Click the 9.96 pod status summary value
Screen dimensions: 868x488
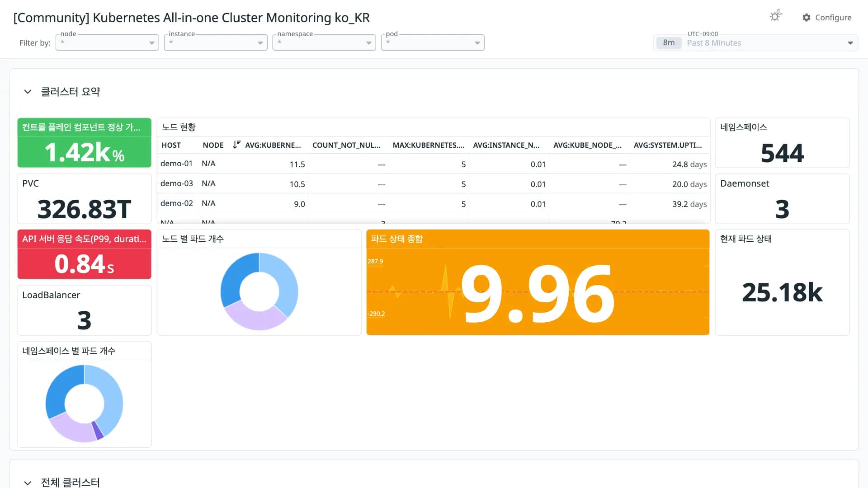point(537,293)
